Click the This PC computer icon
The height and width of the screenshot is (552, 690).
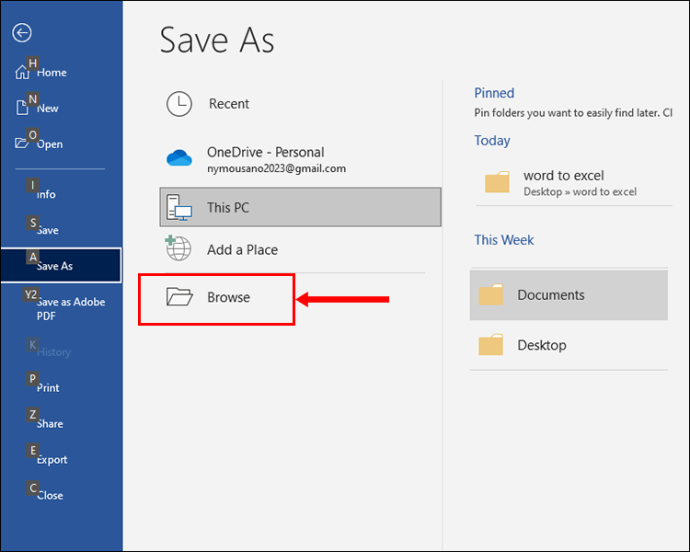click(179, 207)
